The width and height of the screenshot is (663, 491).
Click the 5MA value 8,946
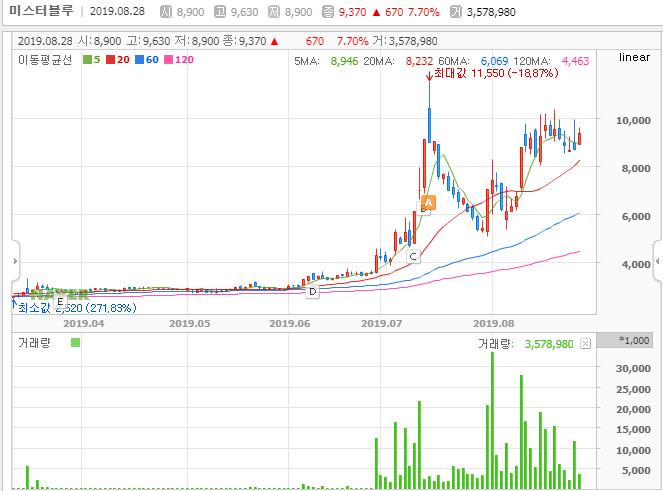tap(344, 61)
